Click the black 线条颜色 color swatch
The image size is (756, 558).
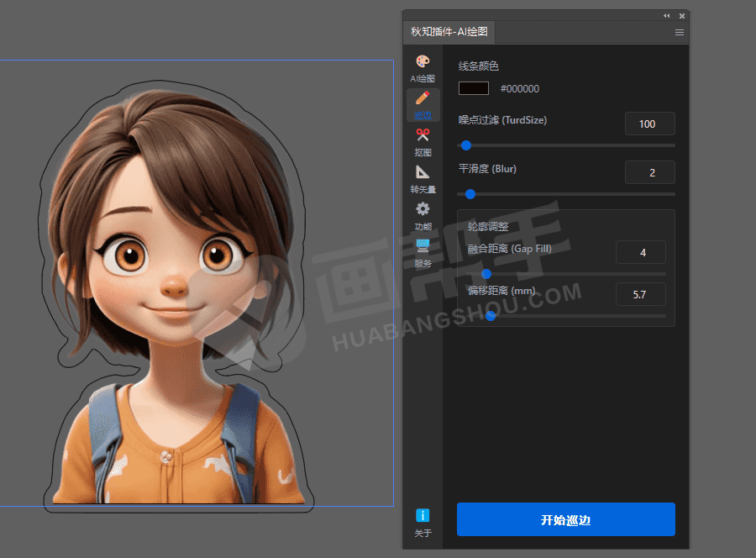click(x=474, y=88)
